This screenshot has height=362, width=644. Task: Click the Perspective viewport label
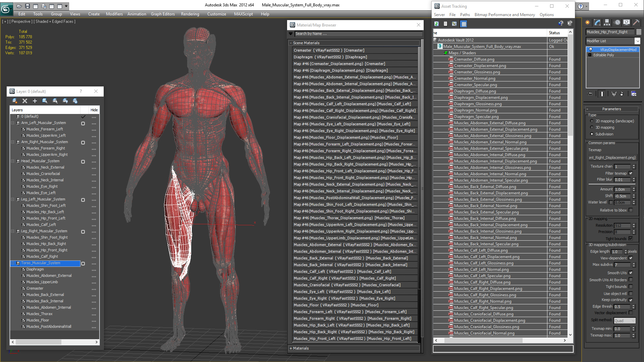coord(21,21)
